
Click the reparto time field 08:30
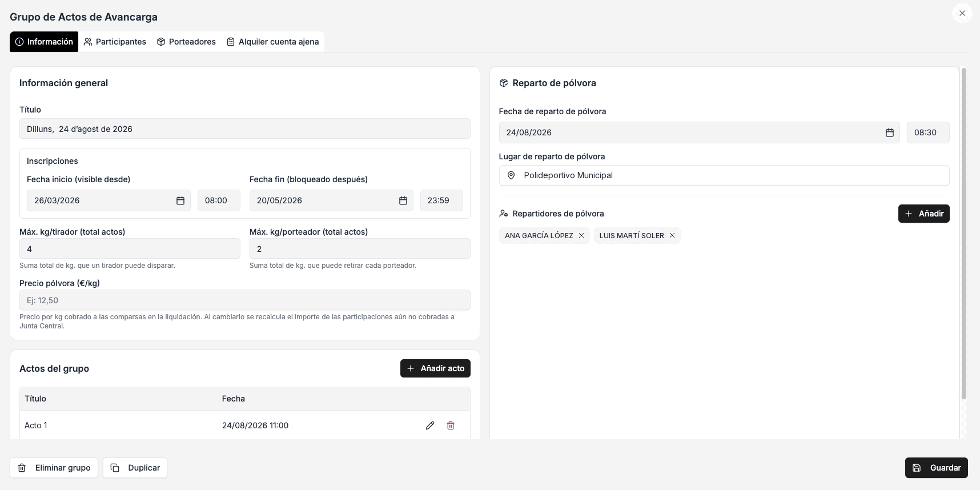pyautogui.click(x=928, y=132)
